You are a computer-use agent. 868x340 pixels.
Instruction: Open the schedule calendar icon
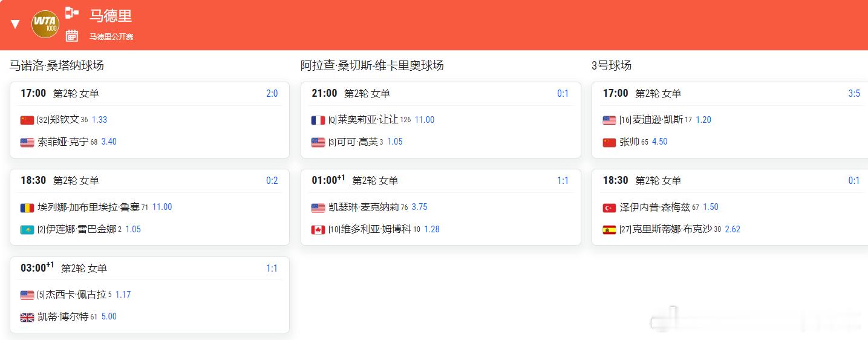[72, 36]
